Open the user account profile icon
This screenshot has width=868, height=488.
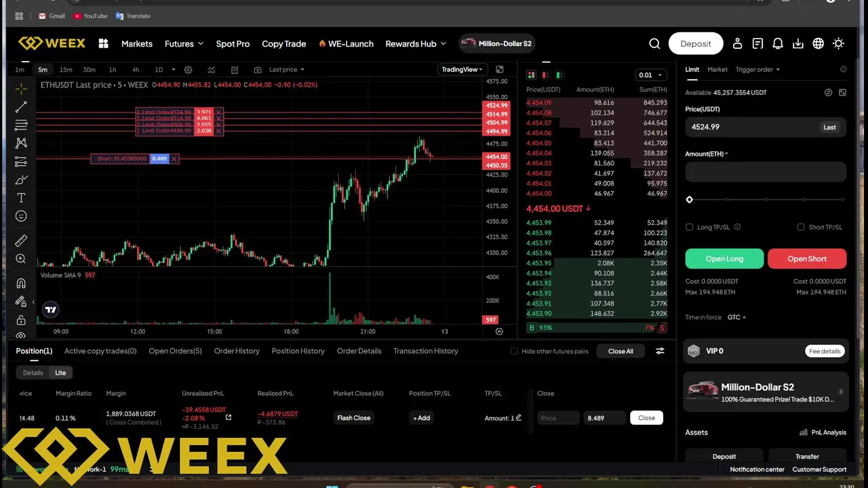click(x=737, y=43)
